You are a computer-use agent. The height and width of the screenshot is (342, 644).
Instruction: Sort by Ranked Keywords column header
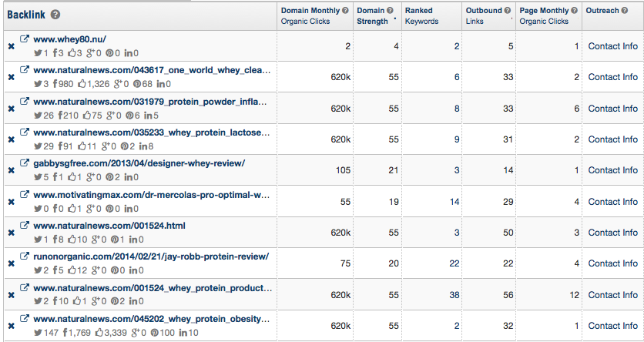pos(422,16)
